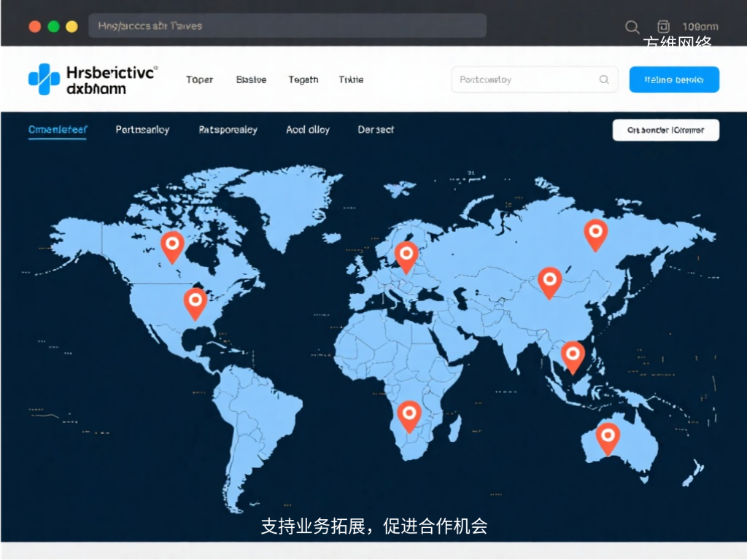Select the map pin in eastern Russia
Viewport: 747px width, 560px height.
595,233
